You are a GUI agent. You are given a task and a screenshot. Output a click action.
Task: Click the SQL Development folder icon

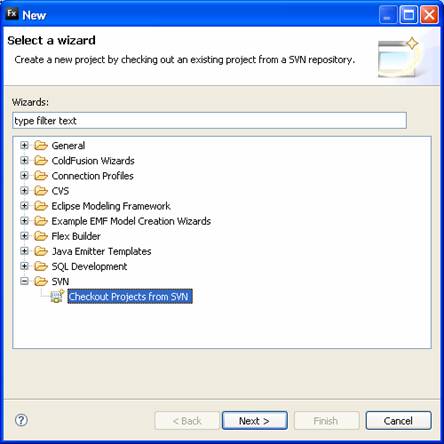(x=41, y=266)
